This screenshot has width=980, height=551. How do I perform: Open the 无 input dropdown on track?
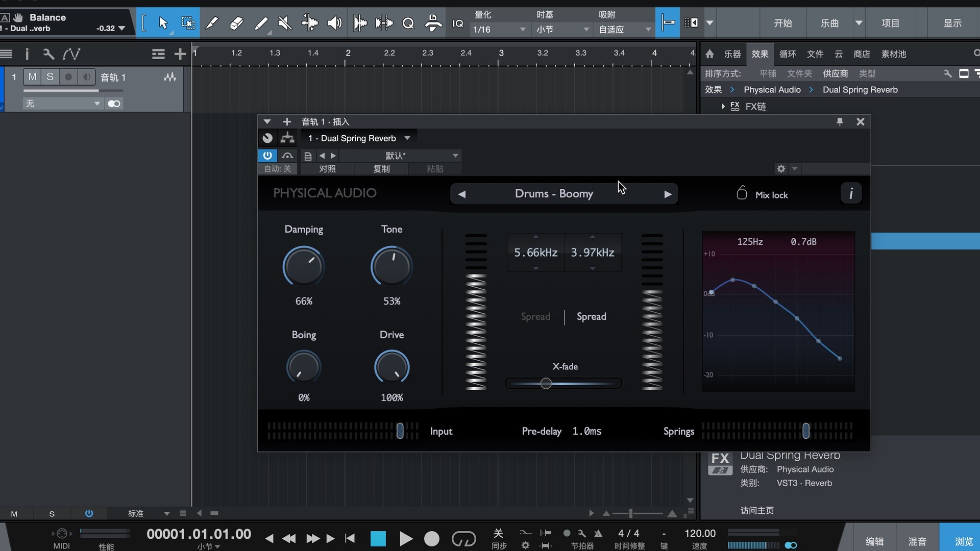click(62, 104)
